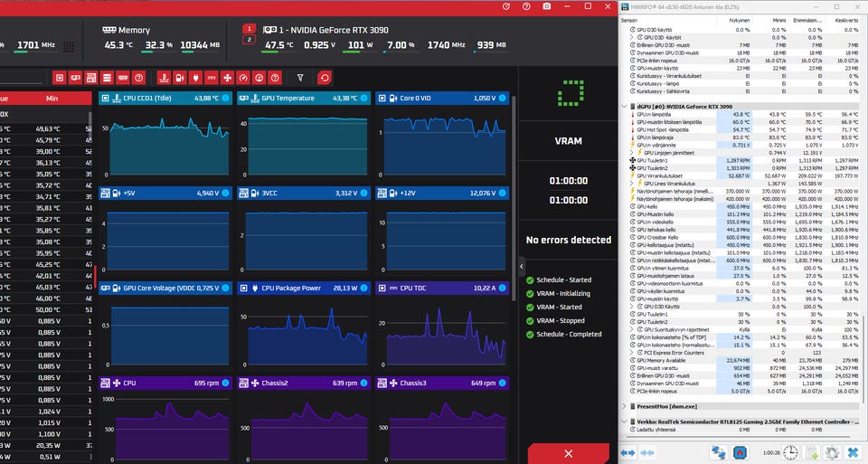Image resolution: width=868 pixels, height=464 pixels.
Task: Toggle storage sensor filter icon
Action: pyautogui.click(x=107, y=78)
